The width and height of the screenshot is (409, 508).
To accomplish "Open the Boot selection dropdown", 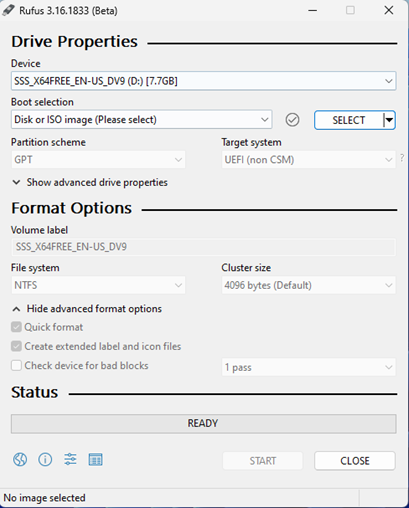I will [x=142, y=120].
